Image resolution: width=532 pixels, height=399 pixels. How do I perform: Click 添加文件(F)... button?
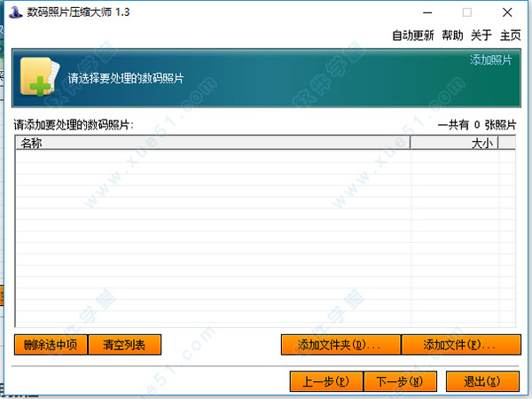pyautogui.click(x=461, y=345)
